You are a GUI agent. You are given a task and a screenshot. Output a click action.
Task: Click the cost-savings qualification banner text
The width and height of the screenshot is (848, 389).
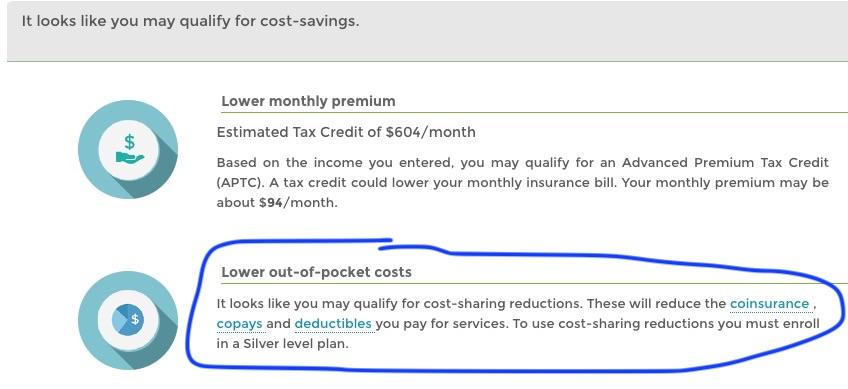coord(190,22)
